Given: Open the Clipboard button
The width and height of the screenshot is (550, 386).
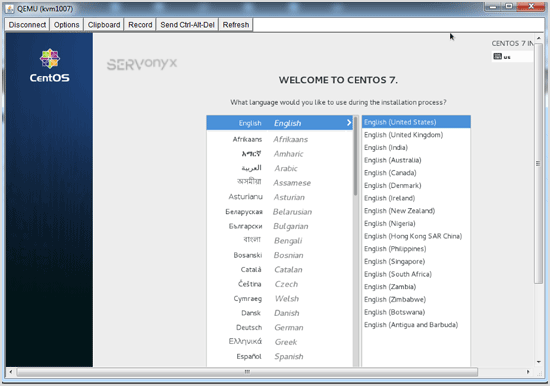Looking at the screenshot, I should [104, 25].
